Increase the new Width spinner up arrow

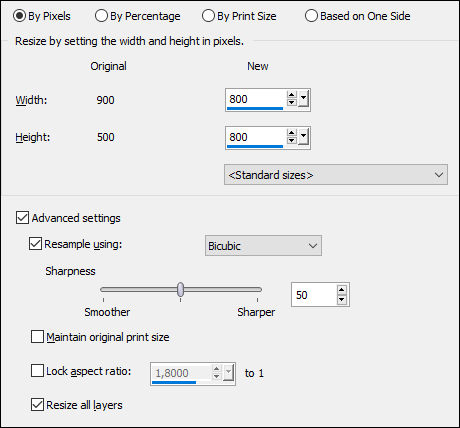pos(292,95)
